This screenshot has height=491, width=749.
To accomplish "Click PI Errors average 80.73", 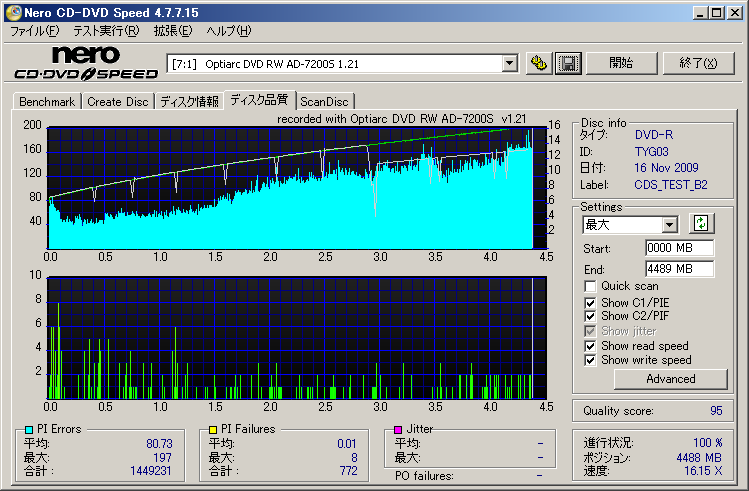I will pyautogui.click(x=159, y=444).
